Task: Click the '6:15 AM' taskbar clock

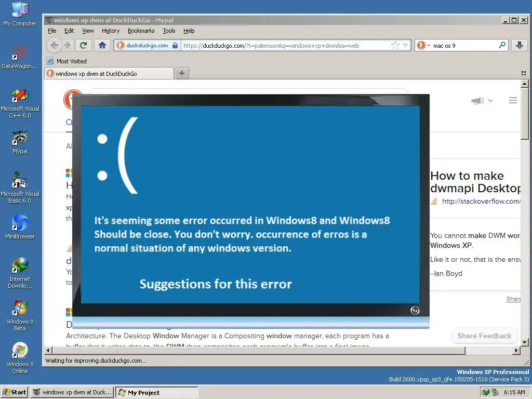Action: [514, 392]
